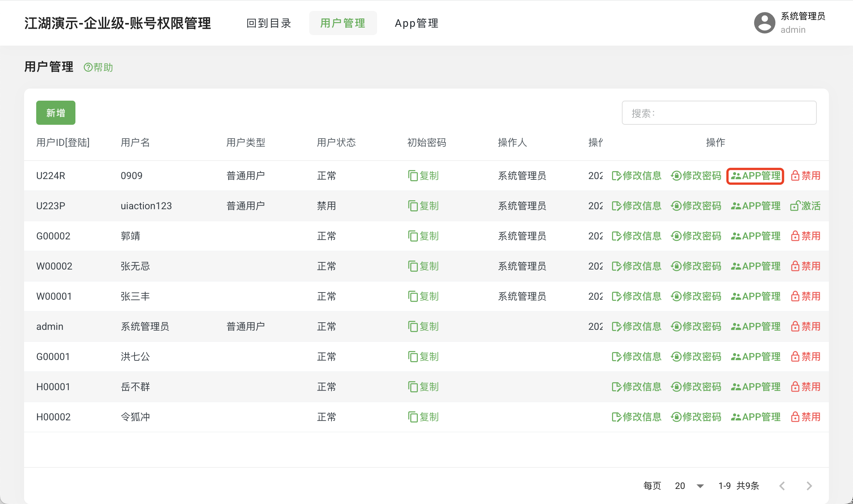Disable the admin account via 禁用
The width and height of the screenshot is (853, 504).
805,326
